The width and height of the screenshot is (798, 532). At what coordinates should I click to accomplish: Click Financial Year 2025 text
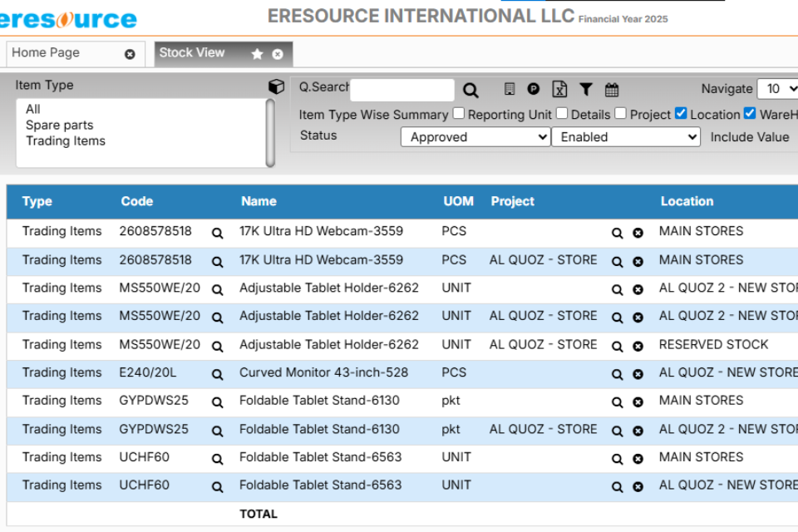tap(623, 19)
